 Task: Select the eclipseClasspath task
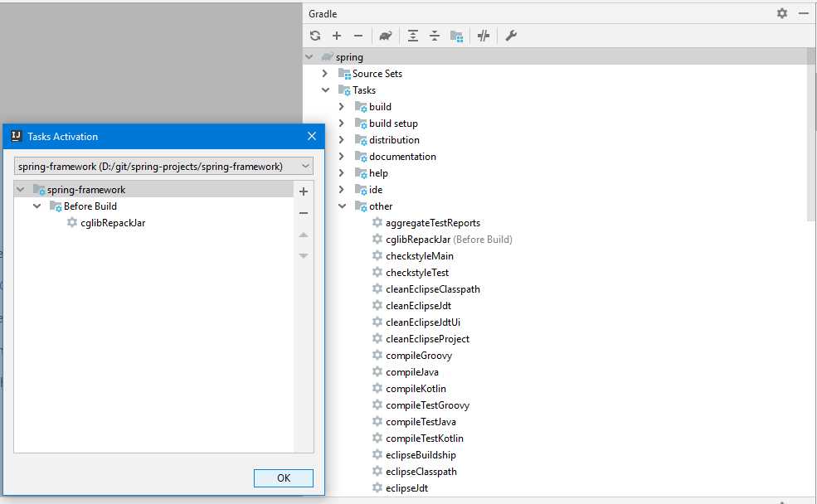(421, 472)
